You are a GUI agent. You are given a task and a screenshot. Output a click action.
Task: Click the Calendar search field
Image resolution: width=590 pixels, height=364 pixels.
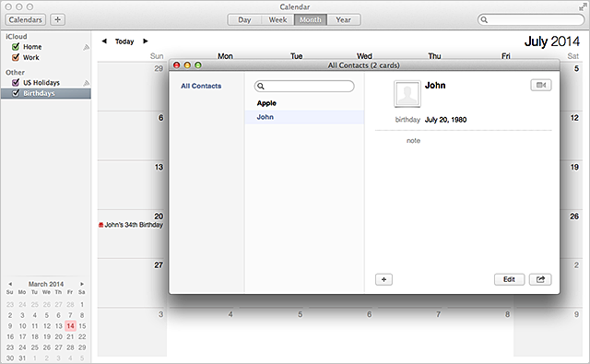(x=531, y=19)
